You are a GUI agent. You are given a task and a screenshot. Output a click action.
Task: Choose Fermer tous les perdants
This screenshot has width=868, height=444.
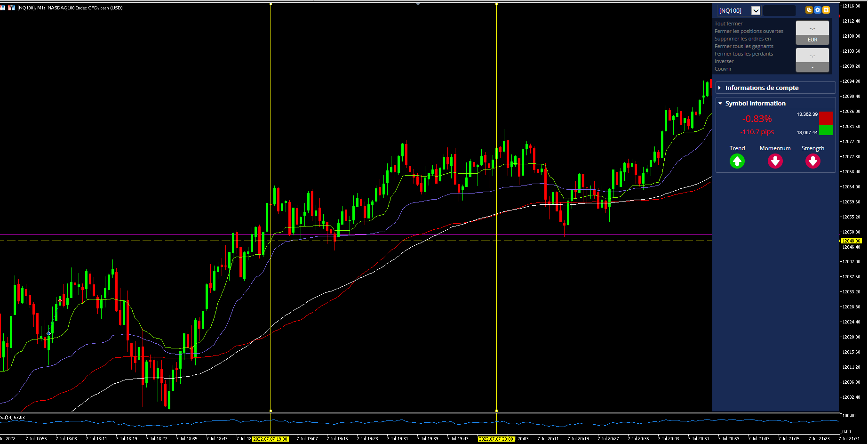pyautogui.click(x=744, y=54)
